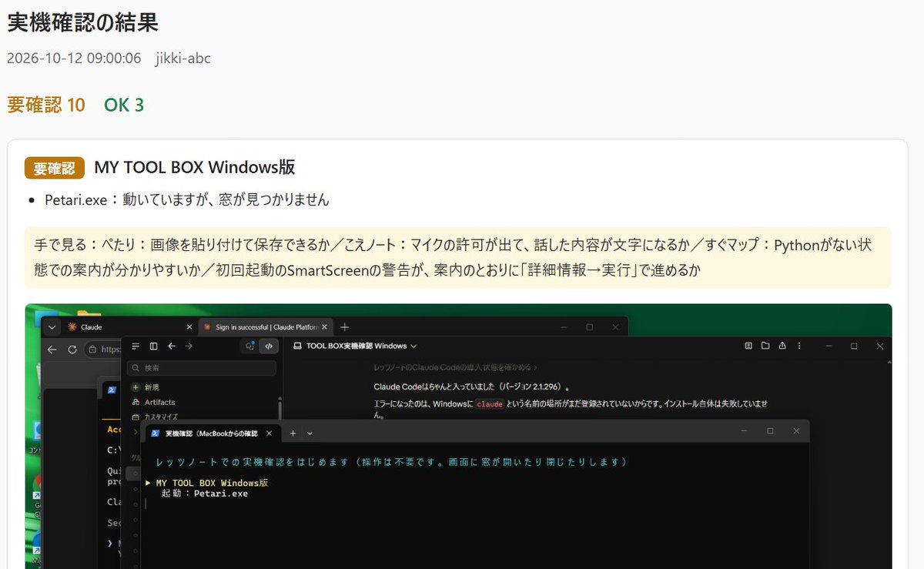Open the Claude app hamburger menu

pos(136,346)
